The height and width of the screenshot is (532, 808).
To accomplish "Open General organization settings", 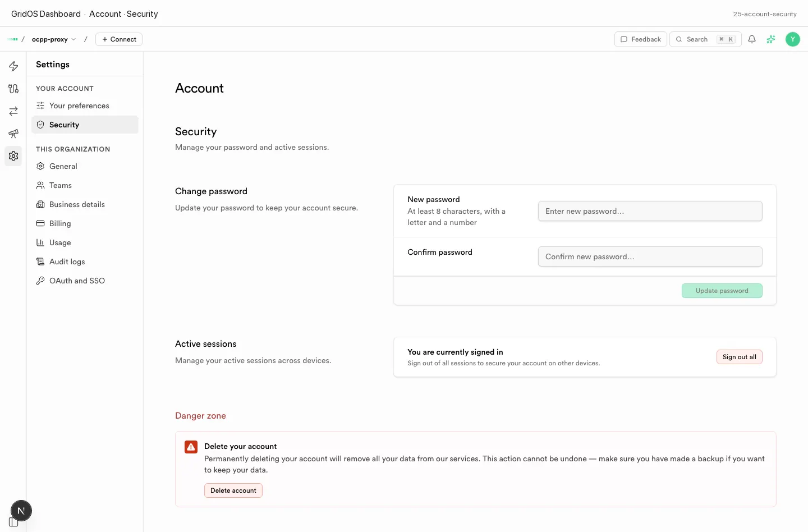I will (85, 166).
